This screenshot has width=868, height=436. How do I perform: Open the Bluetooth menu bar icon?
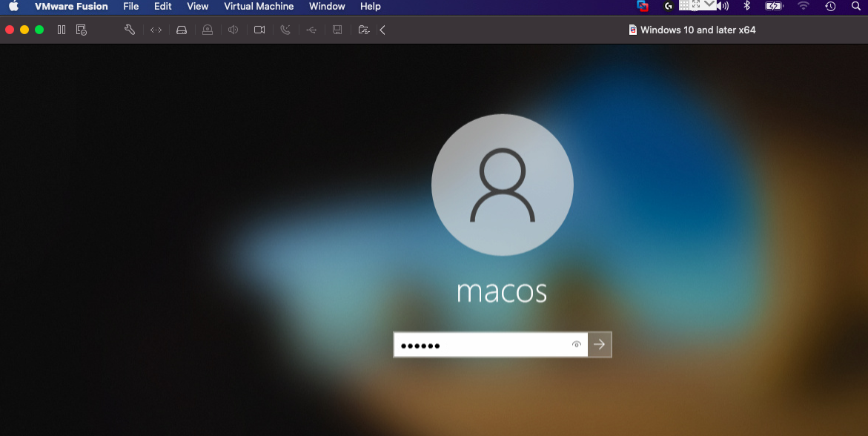[x=746, y=6]
